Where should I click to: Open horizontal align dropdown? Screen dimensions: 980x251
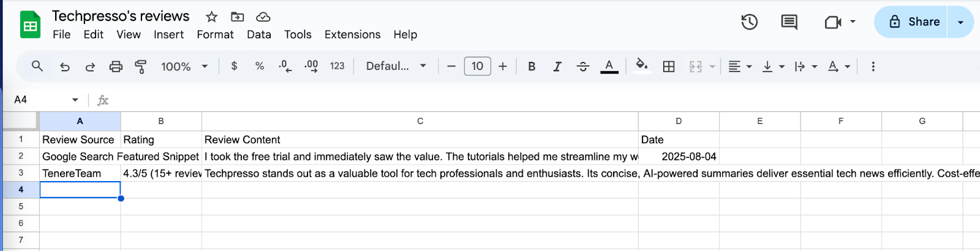pos(740,66)
